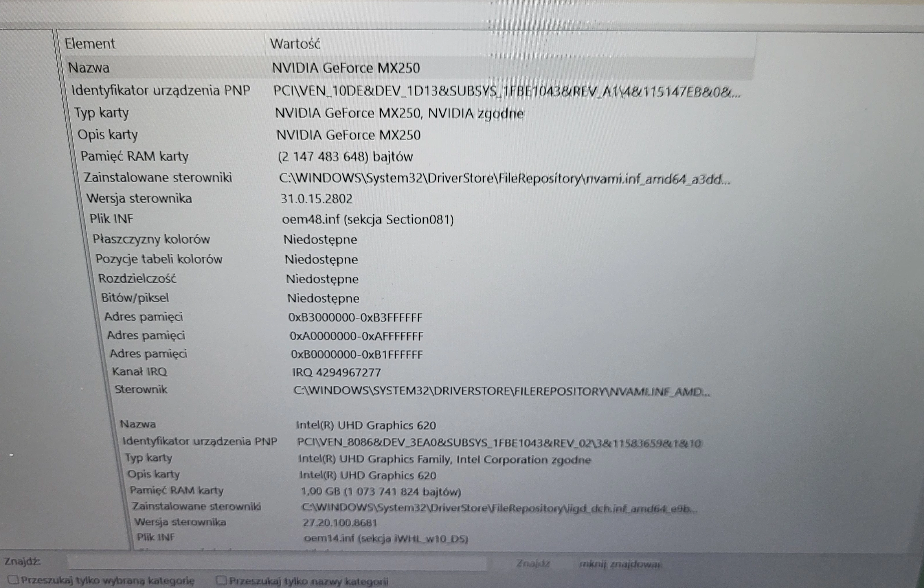Click driver path ending 'nvami.inf_amd64_a3dd...'
924x588 pixels.
(x=505, y=179)
